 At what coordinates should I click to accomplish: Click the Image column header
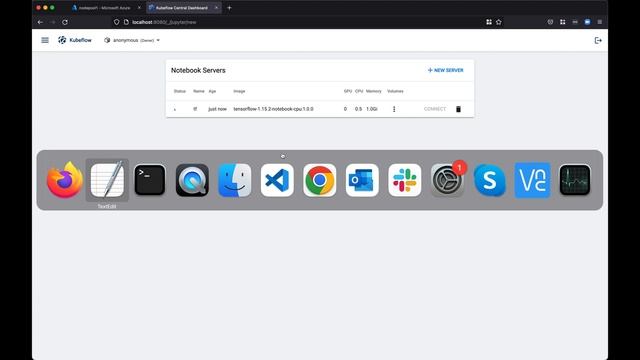[239, 91]
